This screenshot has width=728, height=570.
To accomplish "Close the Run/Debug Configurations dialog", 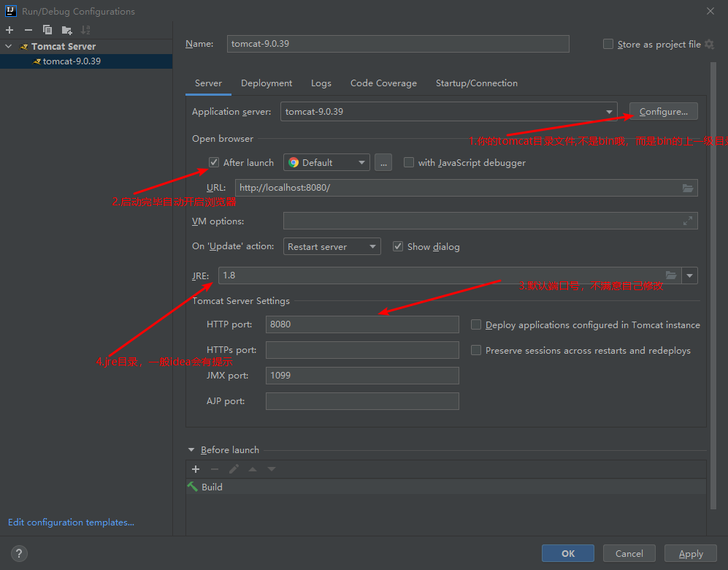I will [710, 11].
